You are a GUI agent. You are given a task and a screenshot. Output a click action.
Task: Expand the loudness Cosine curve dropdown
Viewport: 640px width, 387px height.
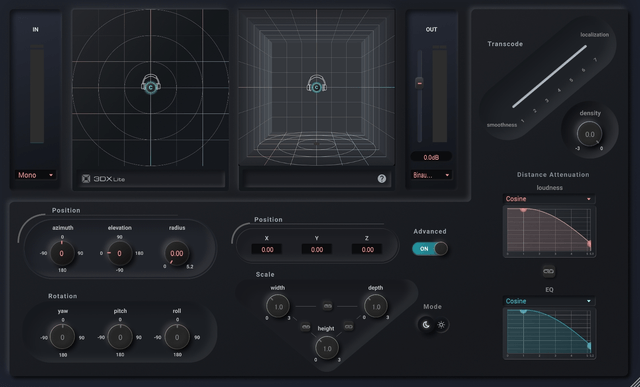point(549,199)
